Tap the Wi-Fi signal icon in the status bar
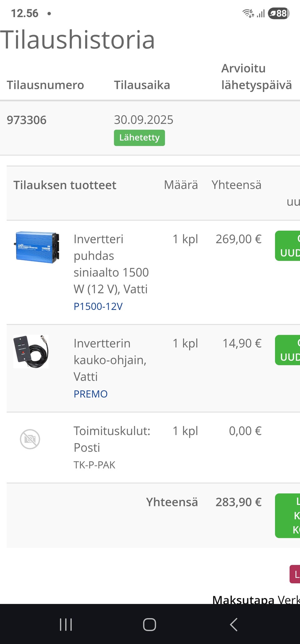Viewport: 300px width, 644px height. tap(248, 13)
